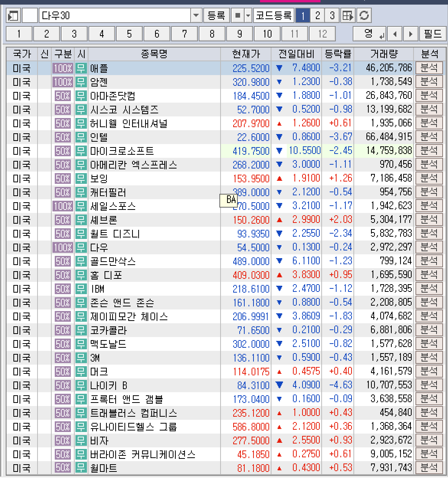The height and width of the screenshot is (478, 448).
Task: Select the stock name 존슨 앤드 존슨
Action: [122, 303]
